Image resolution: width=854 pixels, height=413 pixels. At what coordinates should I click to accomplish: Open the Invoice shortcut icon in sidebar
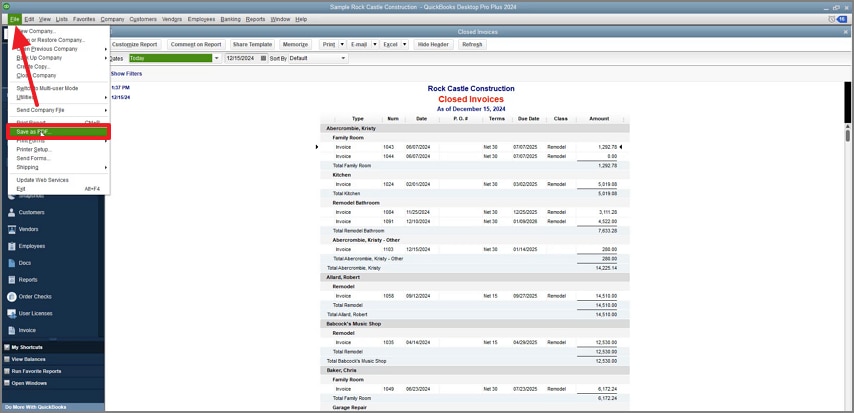tap(11, 330)
